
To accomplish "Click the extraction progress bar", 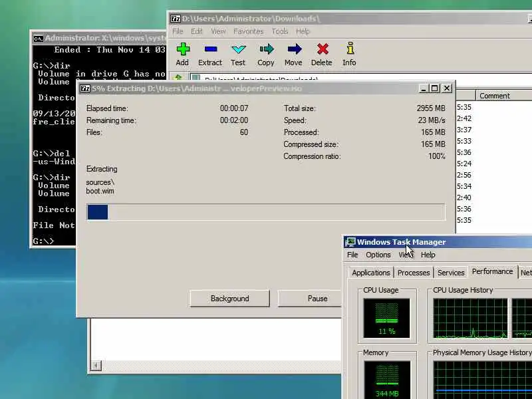I will [266, 212].
